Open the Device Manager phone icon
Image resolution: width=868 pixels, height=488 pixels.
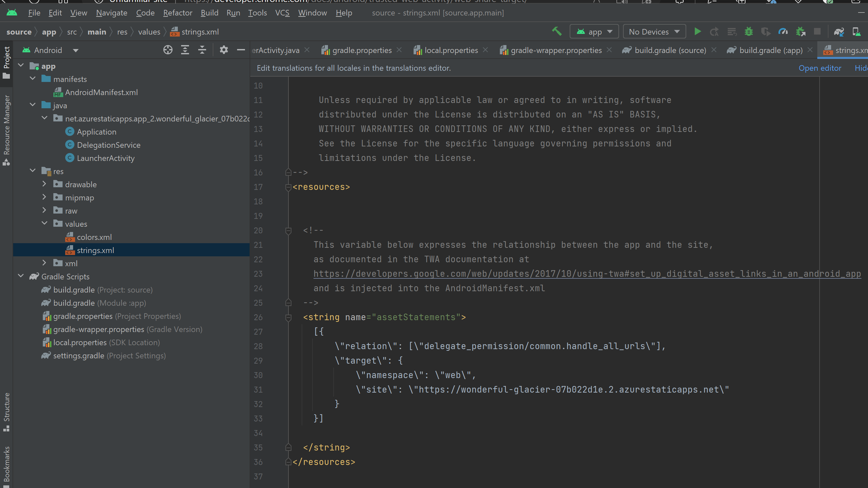(x=856, y=32)
